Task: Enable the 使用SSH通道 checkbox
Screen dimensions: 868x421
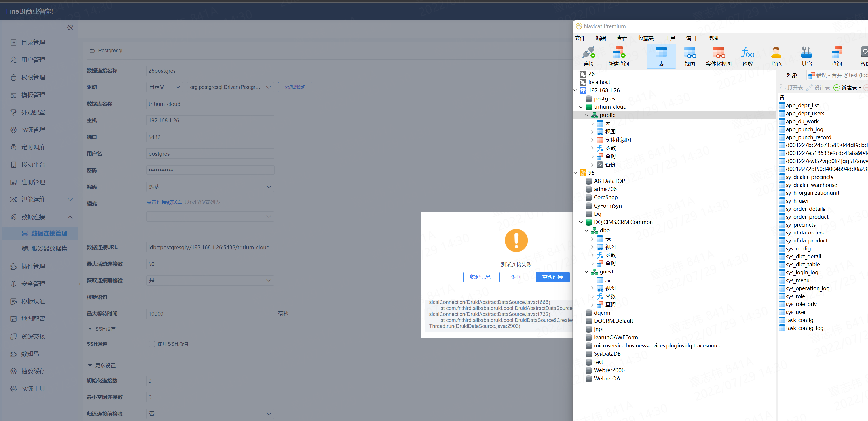Action: [152, 344]
